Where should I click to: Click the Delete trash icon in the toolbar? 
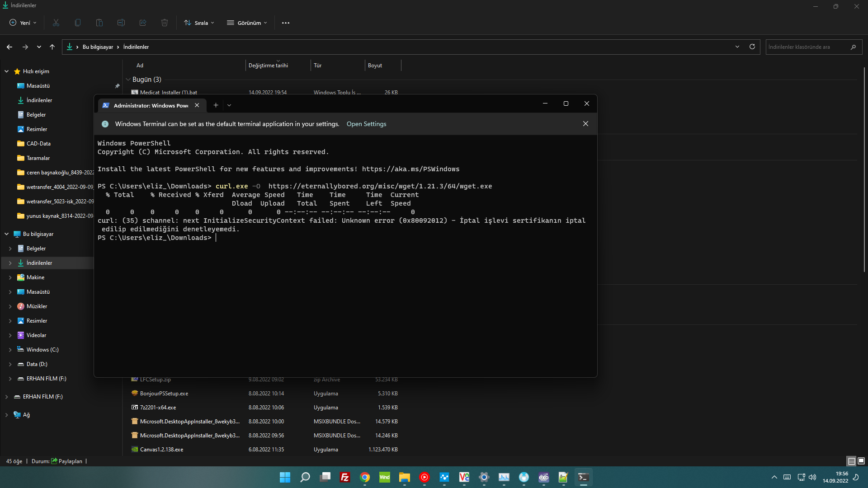(x=164, y=23)
